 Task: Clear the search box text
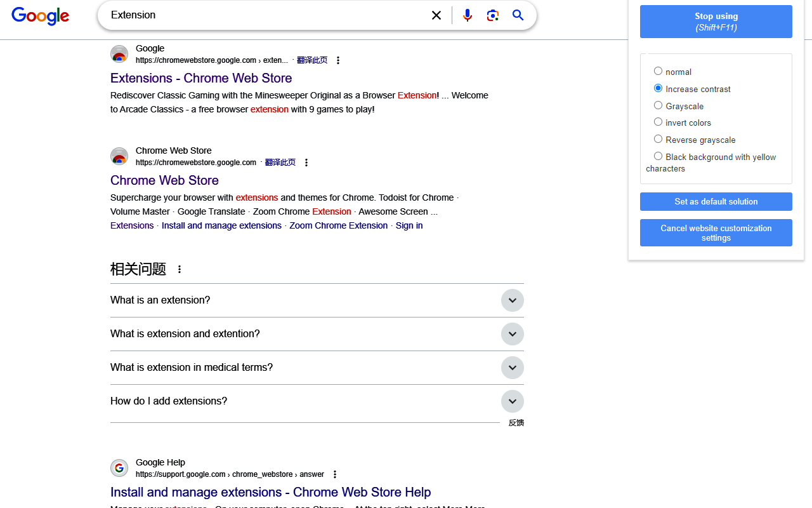coord(436,15)
